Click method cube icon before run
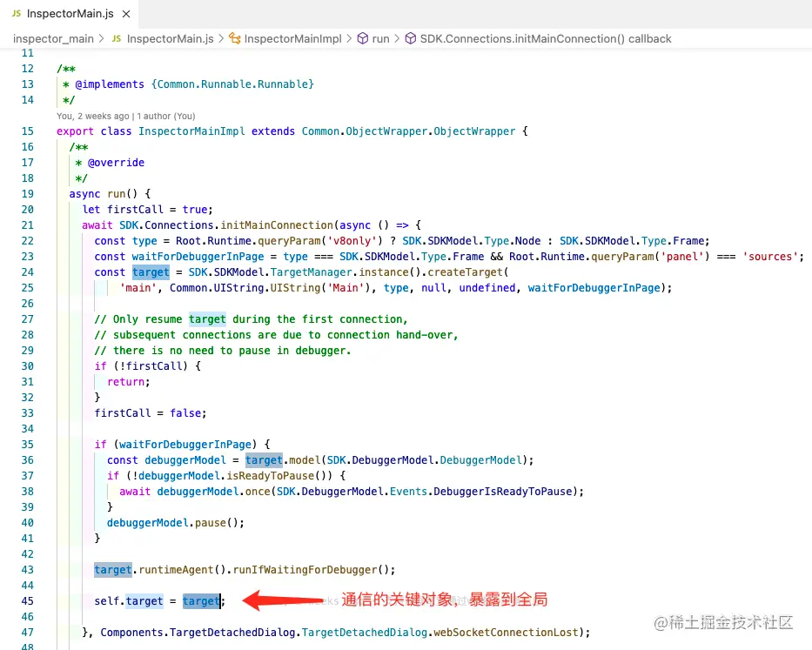The height and width of the screenshot is (650, 812). (363, 39)
